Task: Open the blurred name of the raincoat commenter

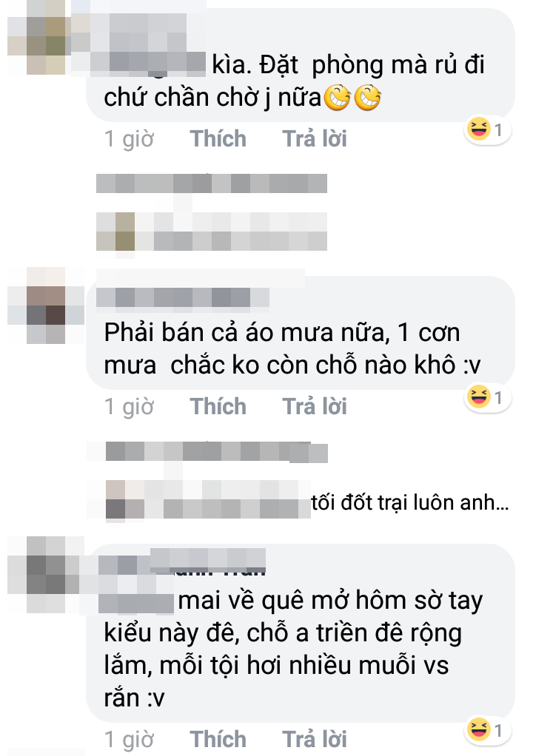Action: coord(182,297)
